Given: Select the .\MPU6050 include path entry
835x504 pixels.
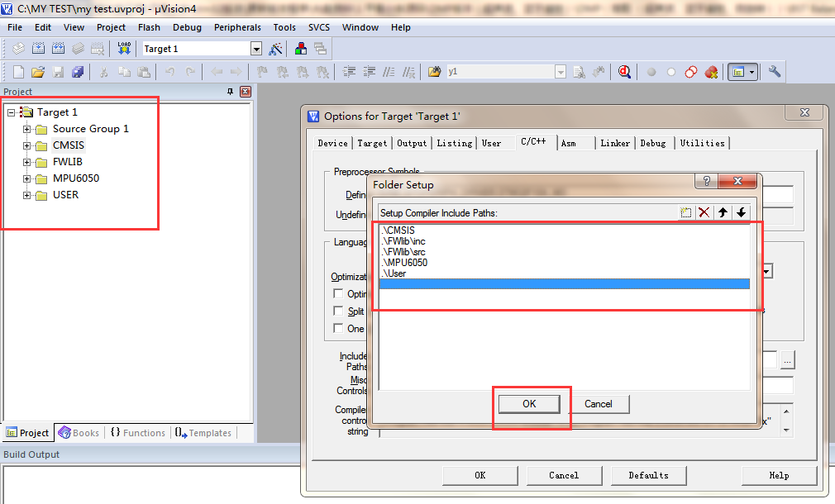Looking at the screenshot, I should click(x=565, y=263).
